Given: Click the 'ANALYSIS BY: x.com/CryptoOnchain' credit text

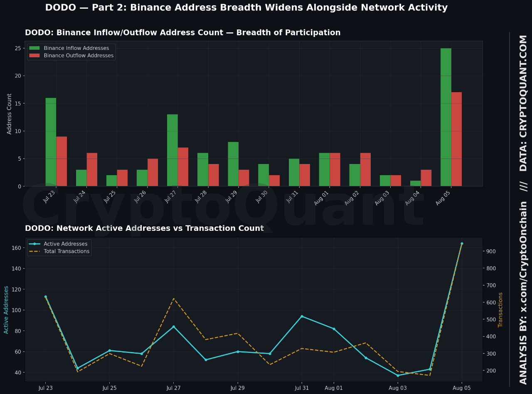Looking at the screenshot, I should pyautogui.click(x=523, y=293).
